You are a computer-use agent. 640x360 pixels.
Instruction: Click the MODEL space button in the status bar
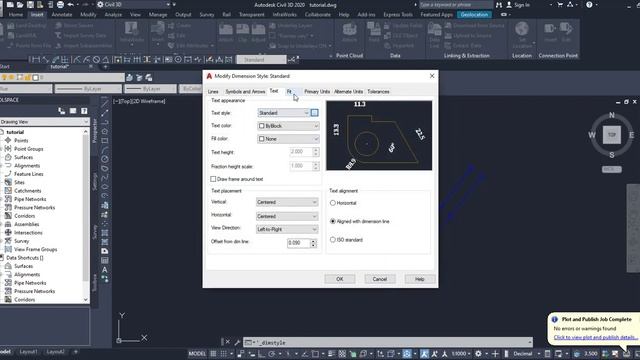click(197, 353)
